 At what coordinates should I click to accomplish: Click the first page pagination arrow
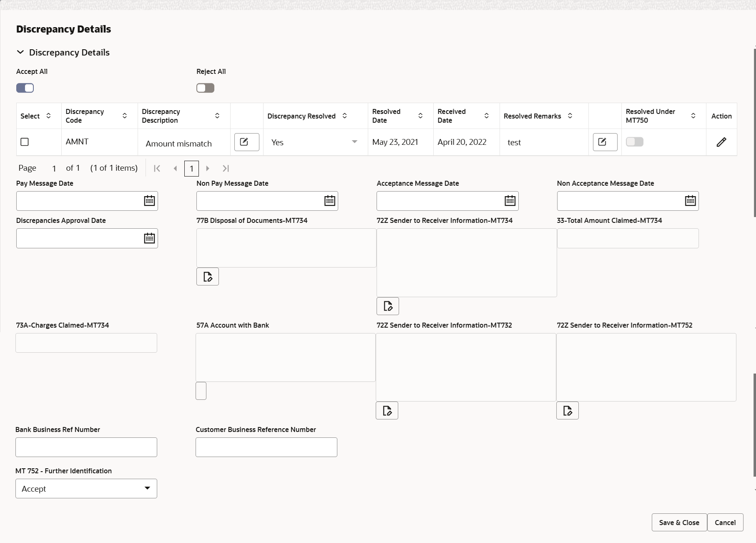coord(157,168)
